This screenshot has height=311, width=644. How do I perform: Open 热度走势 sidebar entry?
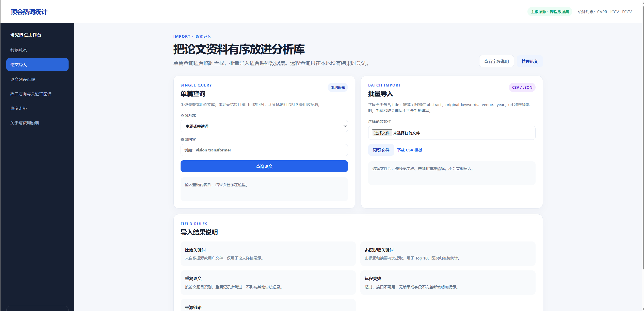tap(37, 108)
